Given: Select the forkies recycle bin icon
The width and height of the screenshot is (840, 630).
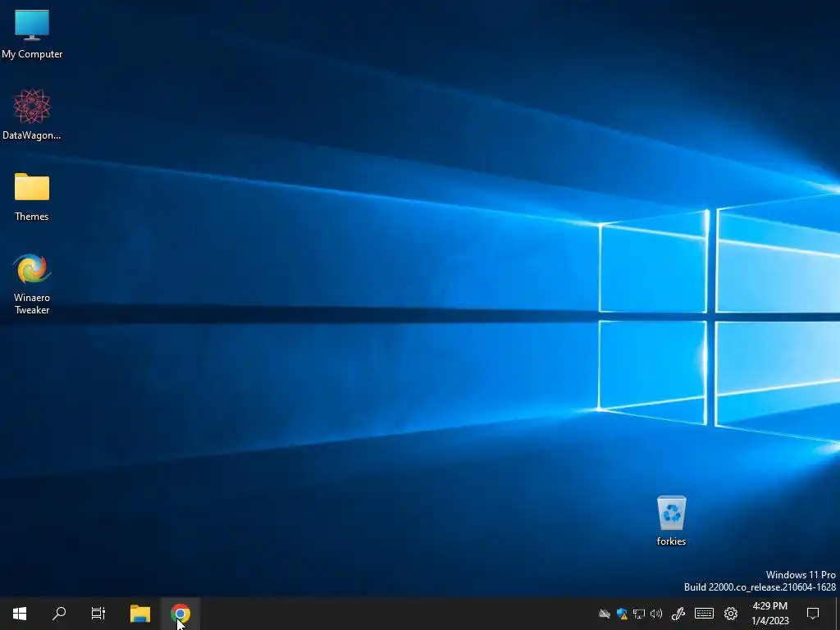Looking at the screenshot, I should [671, 520].
